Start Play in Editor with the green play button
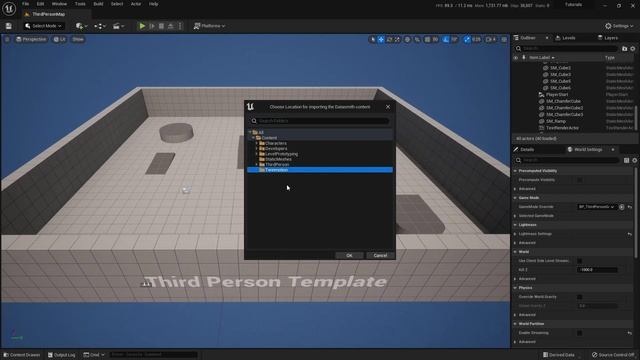 pos(142,26)
